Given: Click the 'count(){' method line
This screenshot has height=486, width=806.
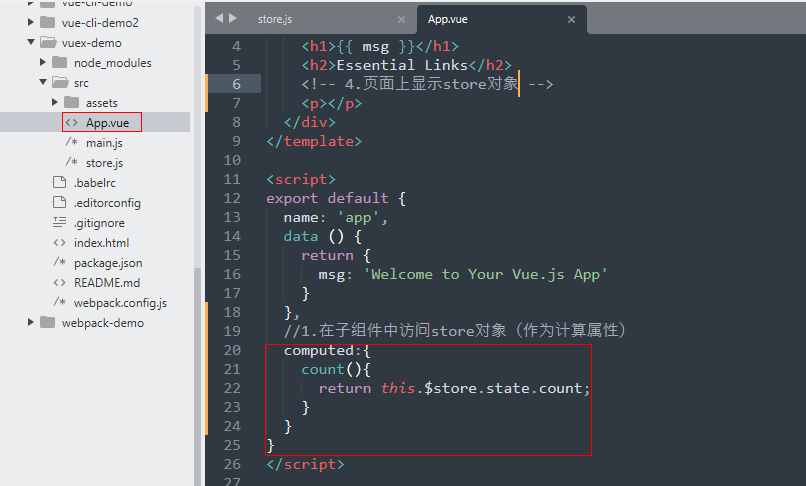Looking at the screenshot, I should [x=336, y=369].
